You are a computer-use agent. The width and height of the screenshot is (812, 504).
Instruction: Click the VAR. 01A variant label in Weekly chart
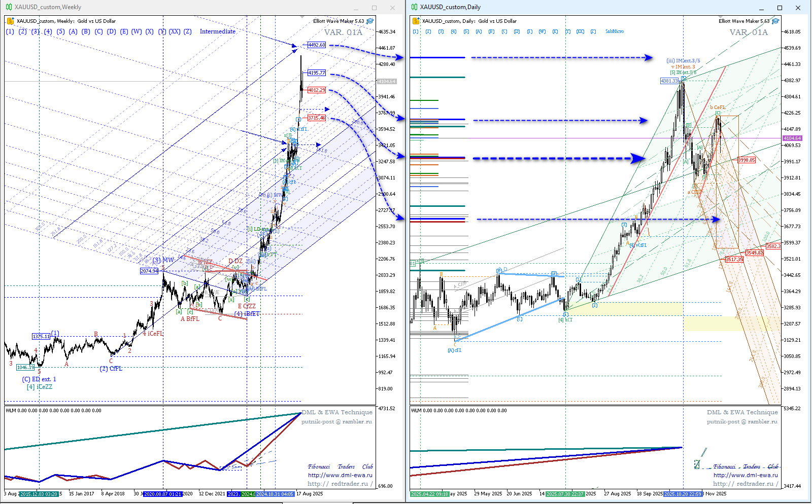point(343,32)
